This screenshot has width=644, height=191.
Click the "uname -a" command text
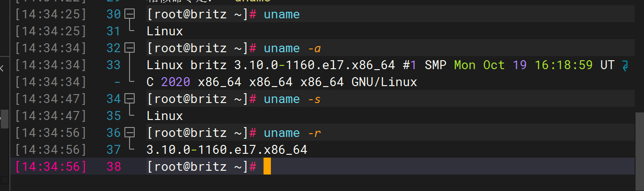(292, 48)
